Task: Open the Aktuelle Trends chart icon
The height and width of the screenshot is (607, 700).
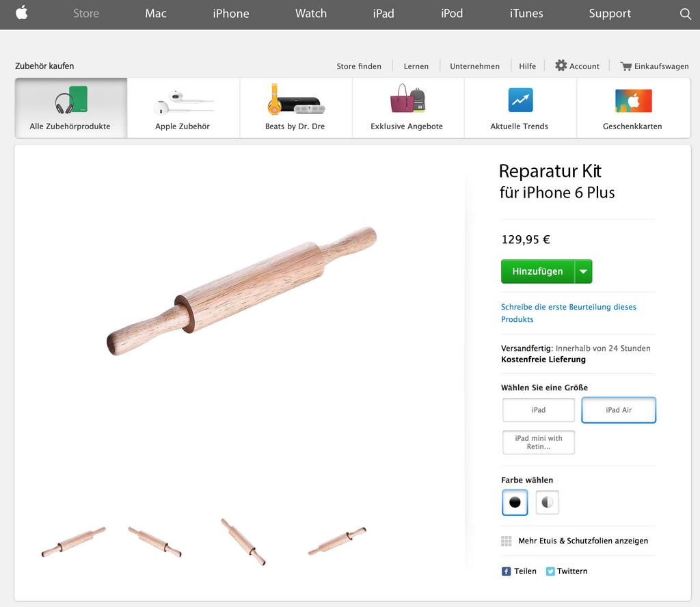Action: click(520, 100)
